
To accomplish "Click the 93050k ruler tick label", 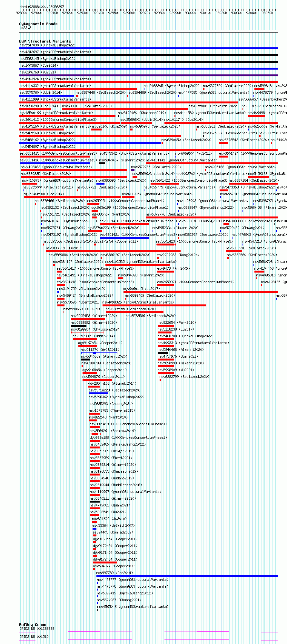I will click(267, 13).
